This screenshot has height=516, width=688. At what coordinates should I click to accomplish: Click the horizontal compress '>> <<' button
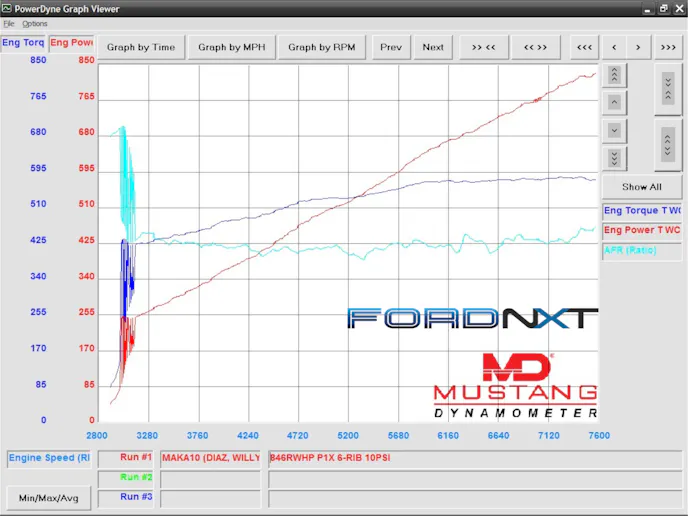click(x=484, y=47)
